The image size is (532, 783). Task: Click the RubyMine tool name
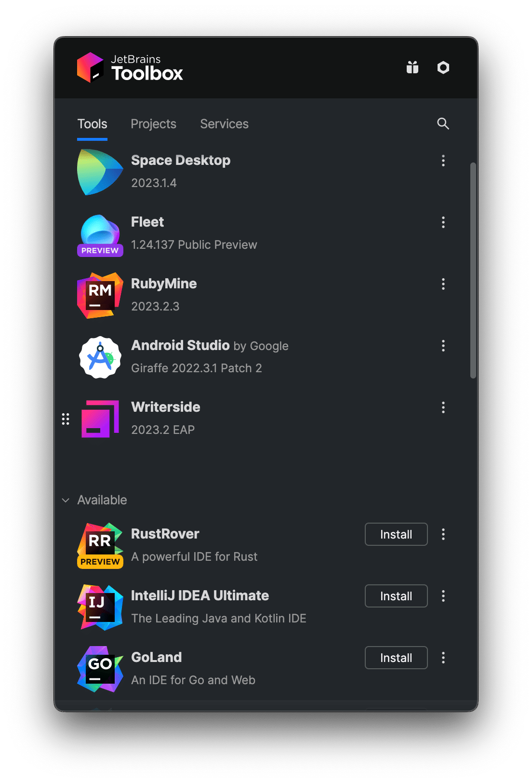coord(164,284)
